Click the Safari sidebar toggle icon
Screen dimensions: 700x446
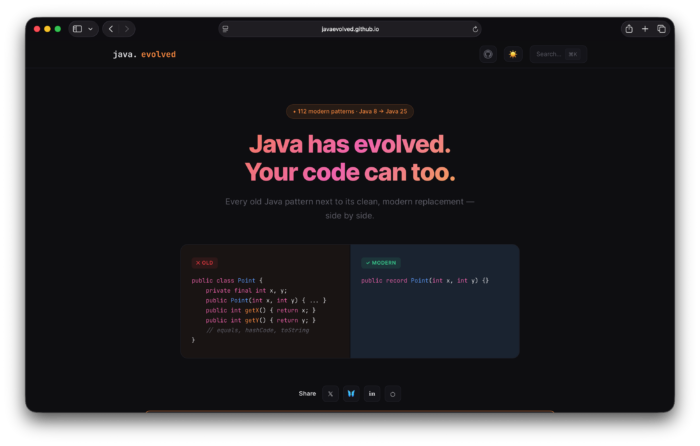pos(77,29)
